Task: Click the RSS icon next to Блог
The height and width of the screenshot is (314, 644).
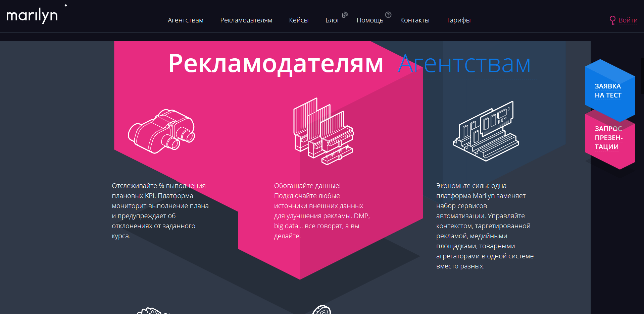Action: click(x=345, y=15)
